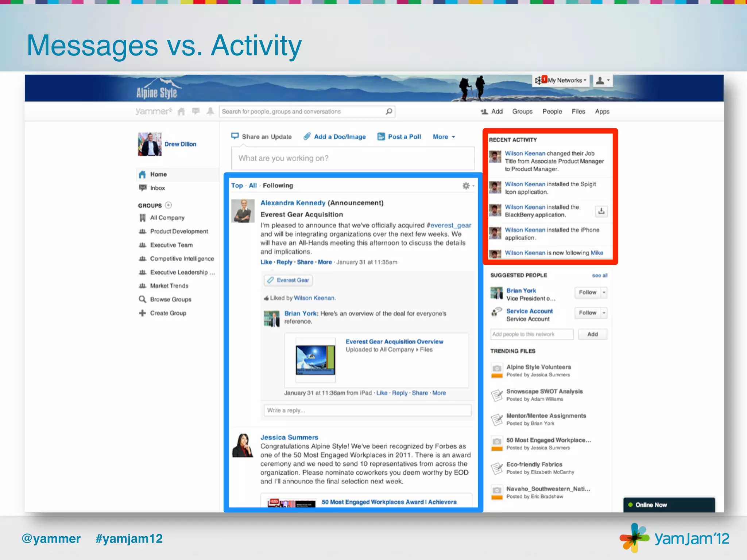The width and height of the screenshot is (747, 560).
Task: Click the Browse Groups magnifier icon
Action: pos(142,299)
